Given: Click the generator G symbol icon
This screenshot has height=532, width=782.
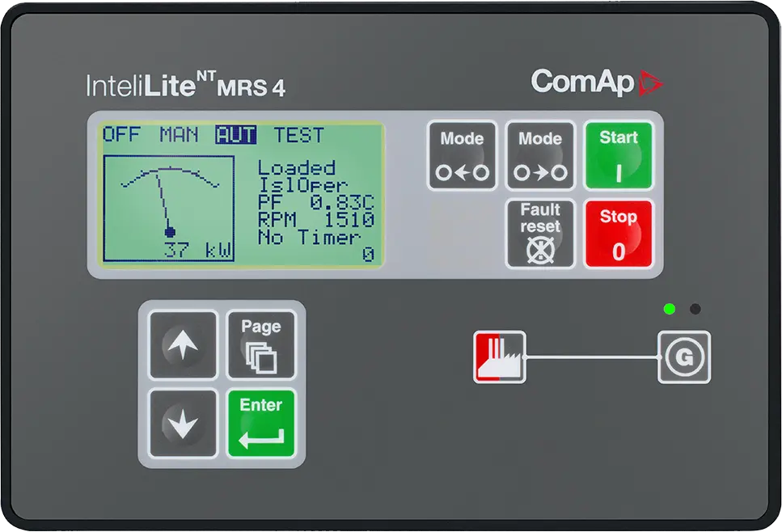Looking at the screenshot, I should pos(684,357).
